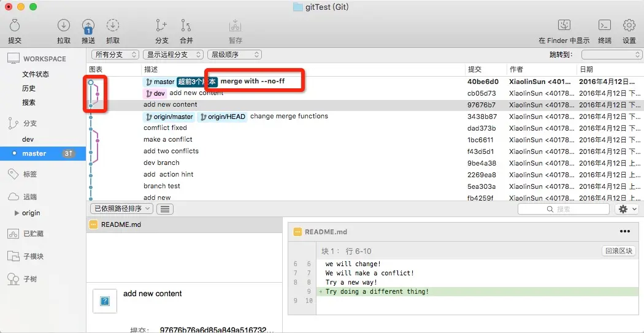
Task: Select the 'add action hint' commit row
Action: [x=365, y=175]
